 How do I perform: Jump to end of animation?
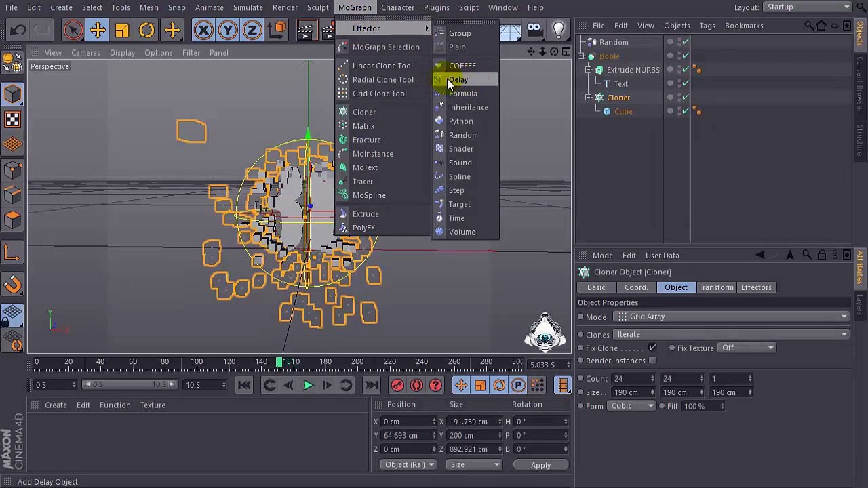pyautogui.click(x=371, y=385)
